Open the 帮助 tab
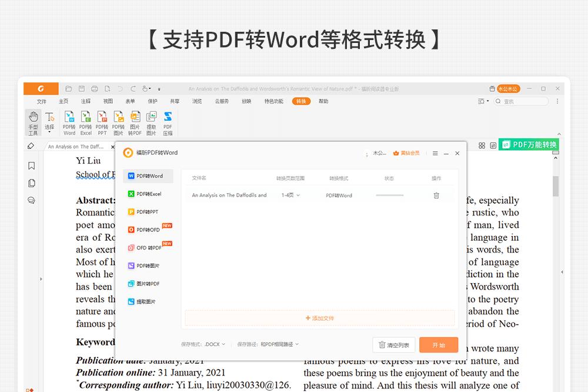Image resolution: width=588 pixels, height=392 pixels. 323,101
